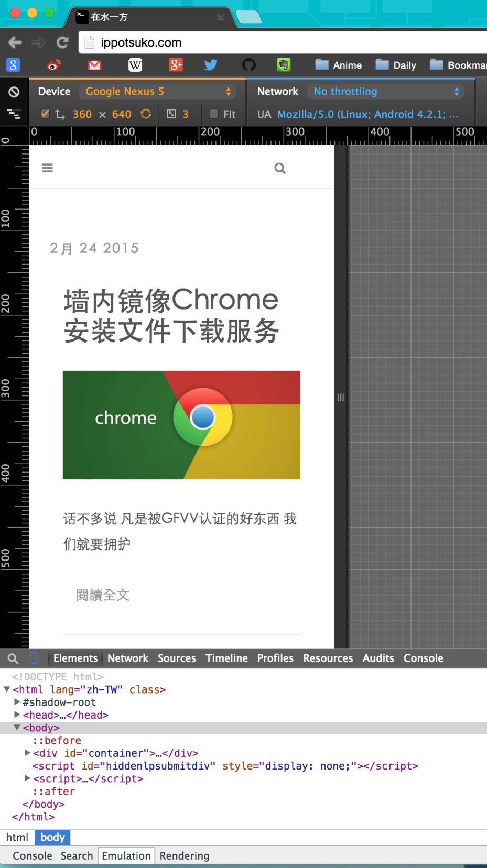
Task: Toggle the media queries inspector icon
Action: [x=14, y=114]
